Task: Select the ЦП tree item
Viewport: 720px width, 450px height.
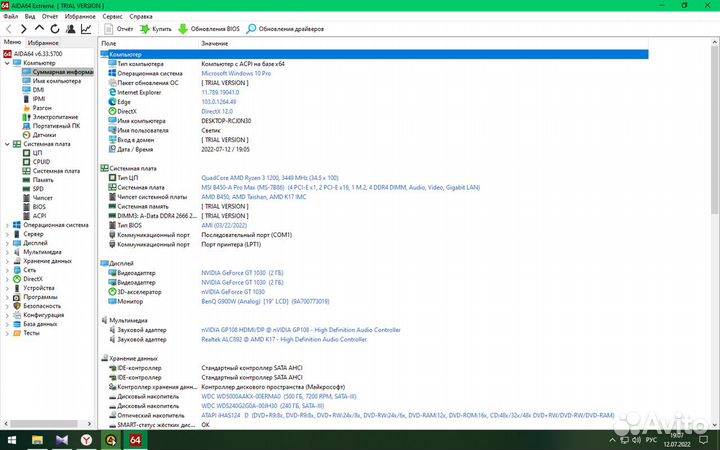Action: tap(33, 153)
